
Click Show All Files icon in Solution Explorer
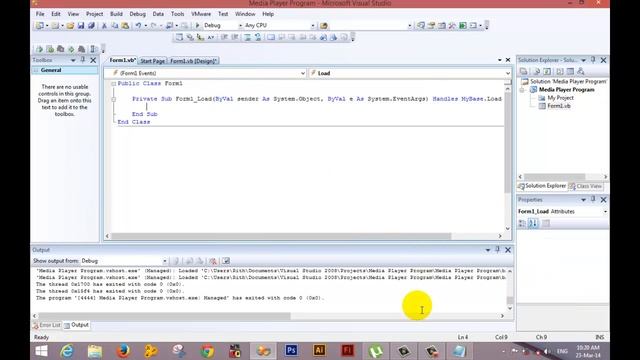tap(536, 71)
